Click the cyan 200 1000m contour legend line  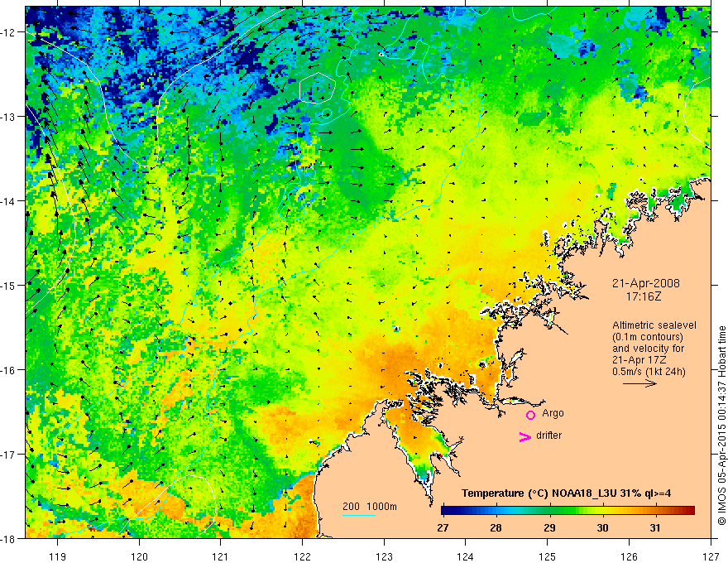point(359,515)
